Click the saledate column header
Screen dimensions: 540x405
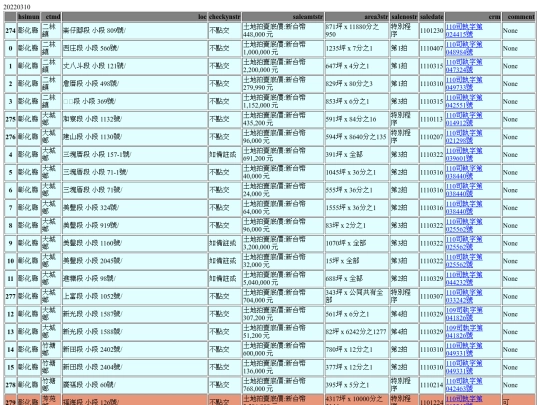(432, 17)
